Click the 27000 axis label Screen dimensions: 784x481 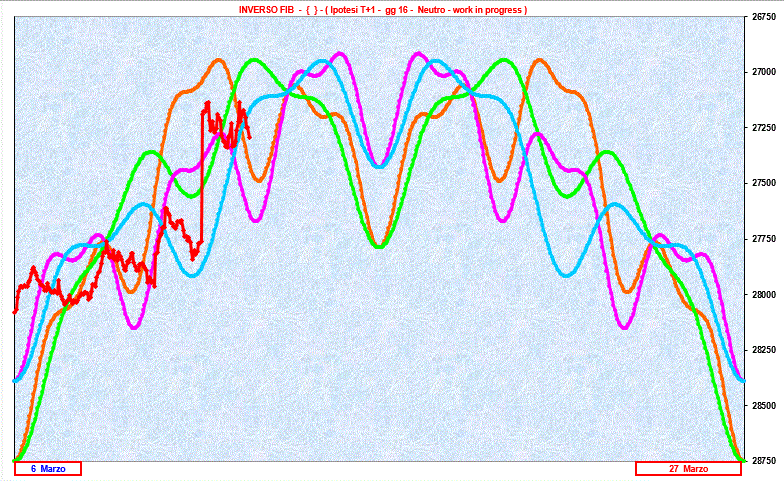click(764, 72)
